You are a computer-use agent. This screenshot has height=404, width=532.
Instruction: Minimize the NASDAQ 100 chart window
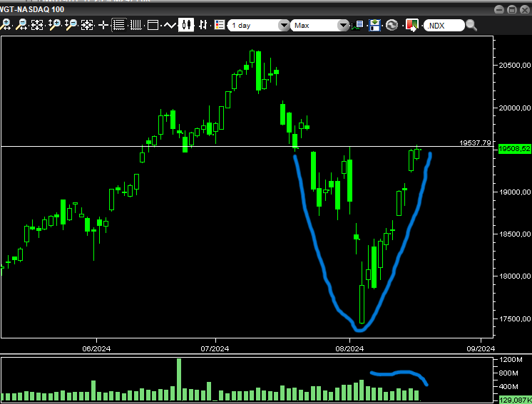[x=499, y=9]
